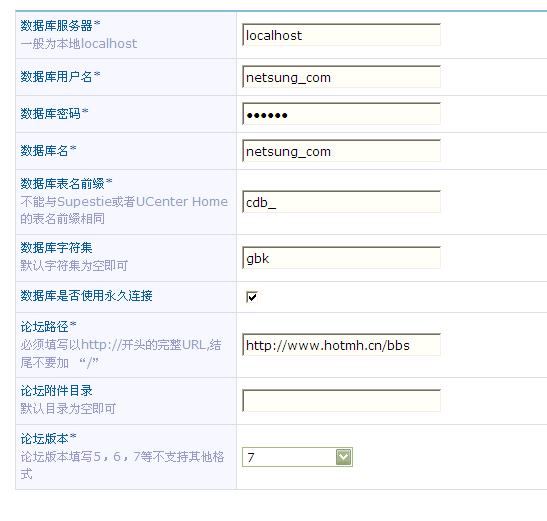The width and height of the screenshot is (547, 521).
Task: Click the 论坛附件目录 label
Action: (56, 390)
